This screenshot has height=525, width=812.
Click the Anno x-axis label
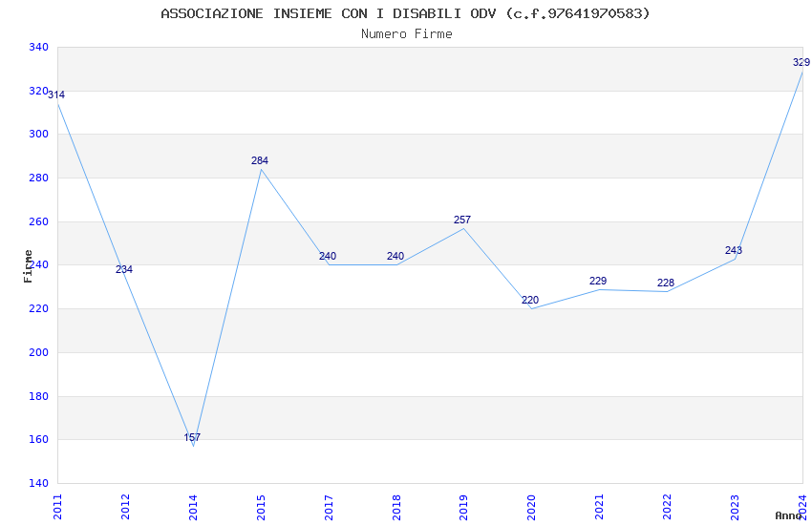788,515
